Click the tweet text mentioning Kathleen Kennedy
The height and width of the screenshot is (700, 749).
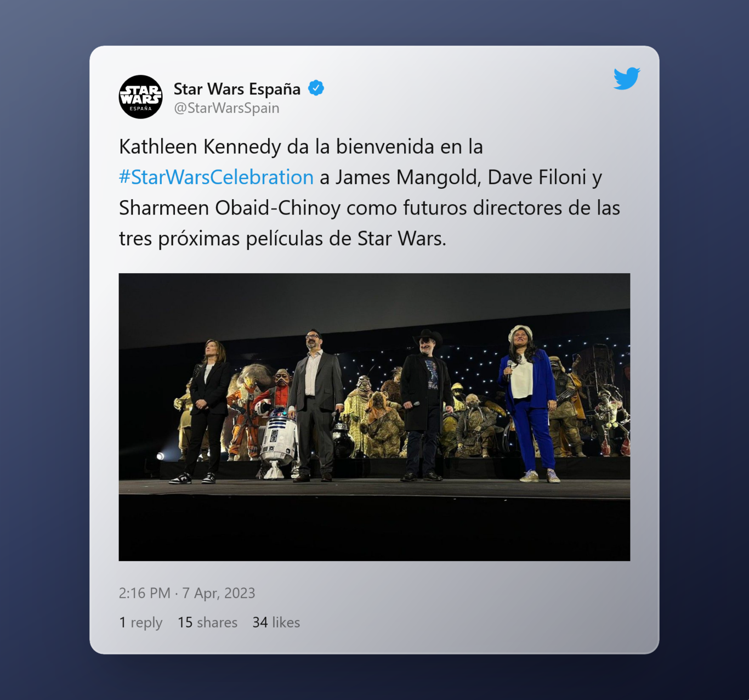300,147
